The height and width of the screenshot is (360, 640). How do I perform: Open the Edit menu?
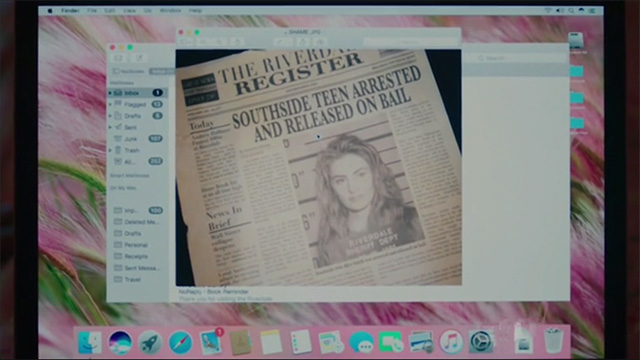110,11
